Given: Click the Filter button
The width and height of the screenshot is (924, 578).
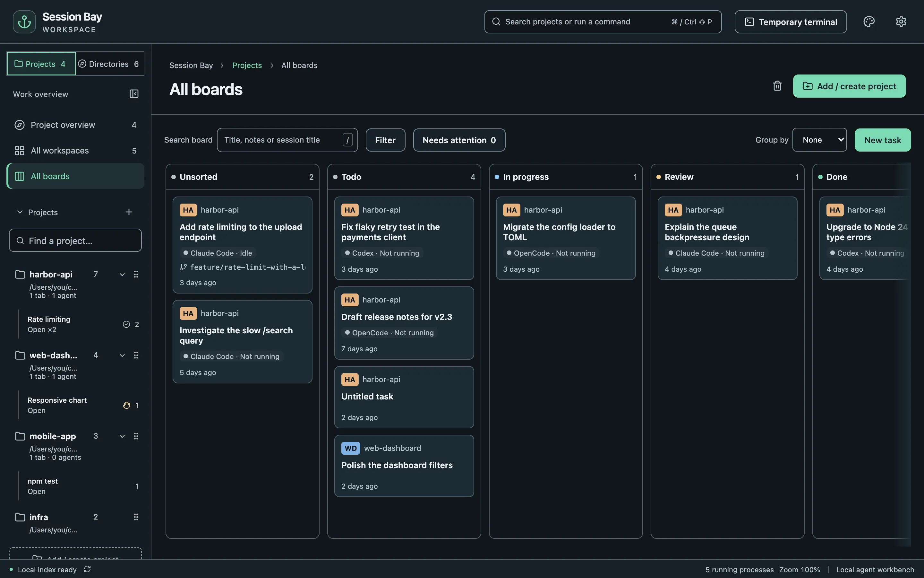Looking at the screenshot, I should click(385, 140).
